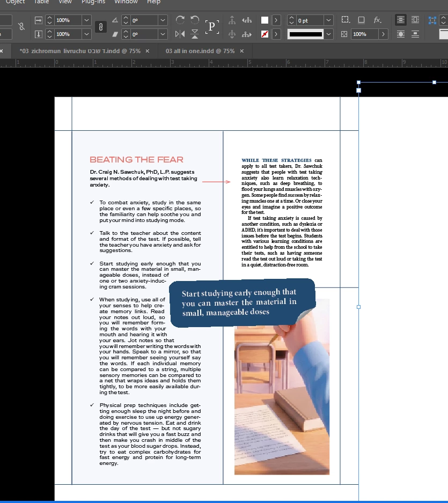Viewport: 448px width, 503px height.
Task: Click the Scale Y Percentage icon
Action: [x=39, y=34]
